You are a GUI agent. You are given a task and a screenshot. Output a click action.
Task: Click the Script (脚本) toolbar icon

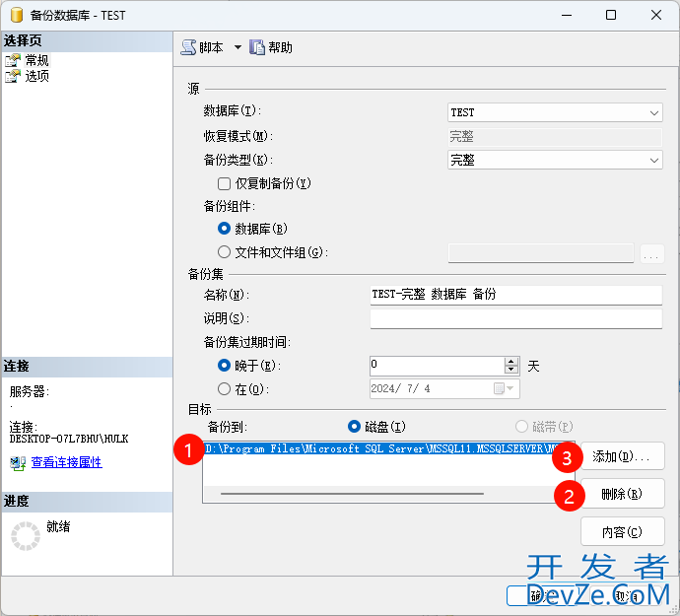[x=188, y=47]
